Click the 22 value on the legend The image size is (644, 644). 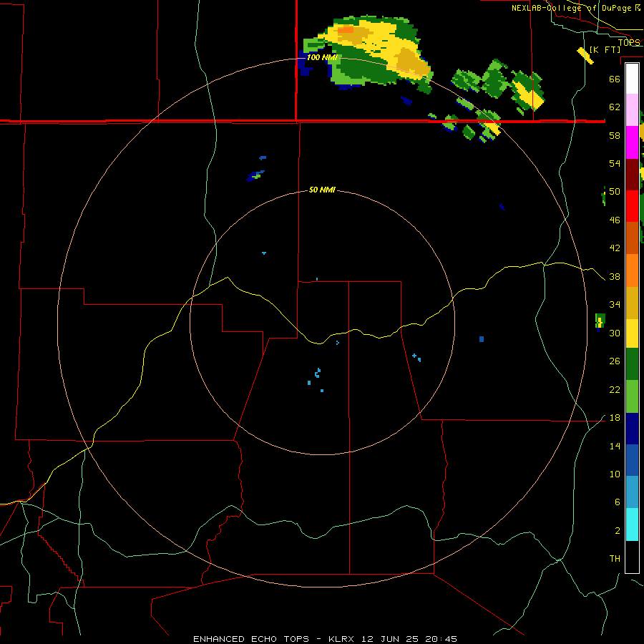click(615, 390)
